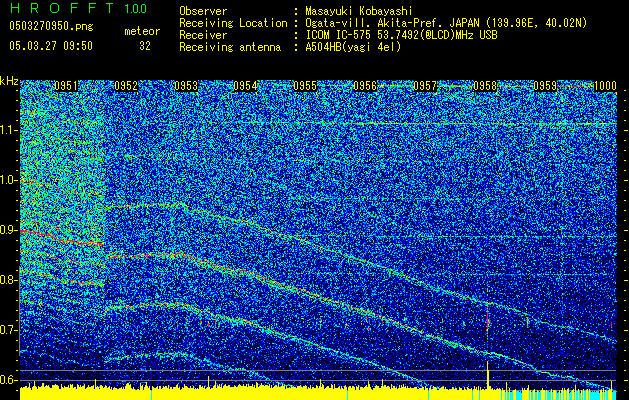Screen dimensions: 629x400
Task: Click the date stamp 05.03.27 09:50
Action: pos(51,46)
